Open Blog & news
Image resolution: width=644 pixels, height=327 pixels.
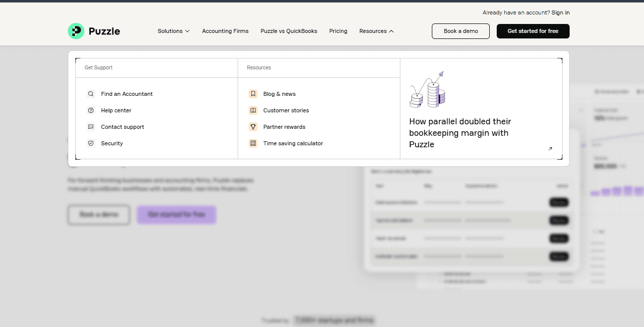click(x=280, y=94)
